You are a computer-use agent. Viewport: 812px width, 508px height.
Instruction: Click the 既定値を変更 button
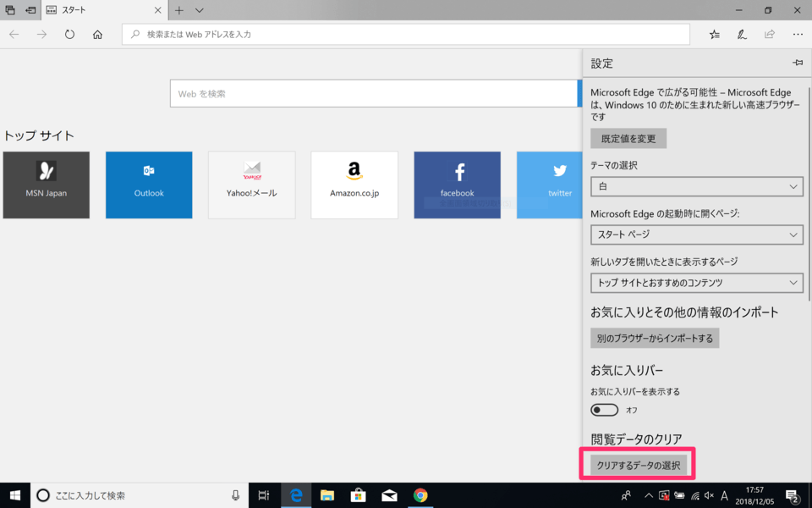point(628,138)
